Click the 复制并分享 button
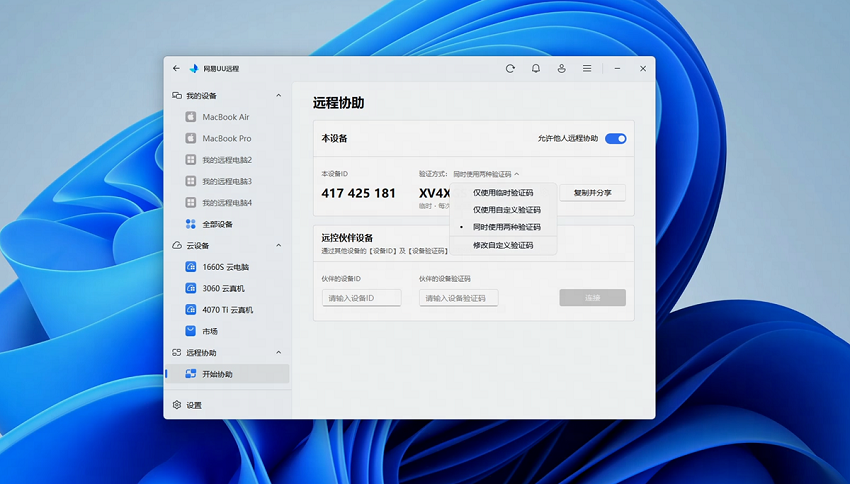 coord(592,192)
